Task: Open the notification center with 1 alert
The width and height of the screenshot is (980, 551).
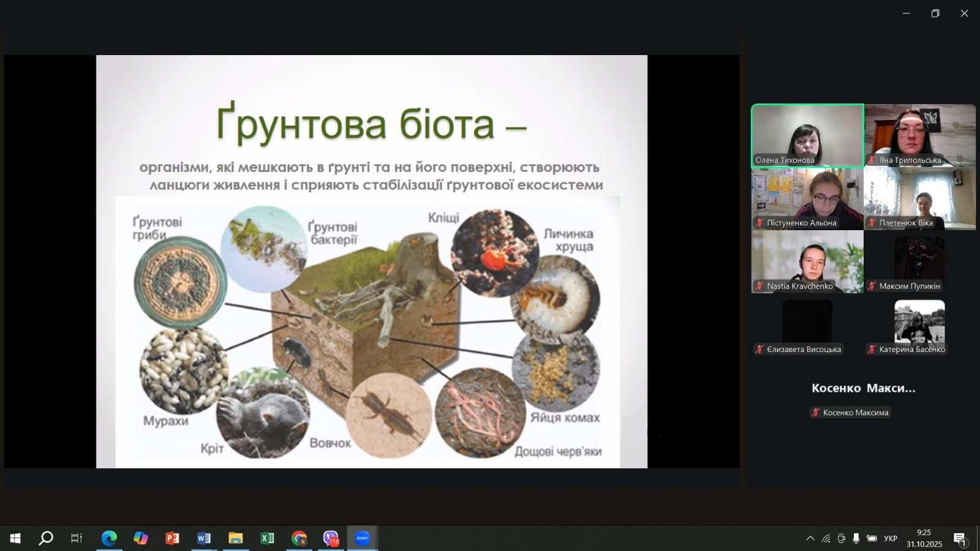Action: 960,539
